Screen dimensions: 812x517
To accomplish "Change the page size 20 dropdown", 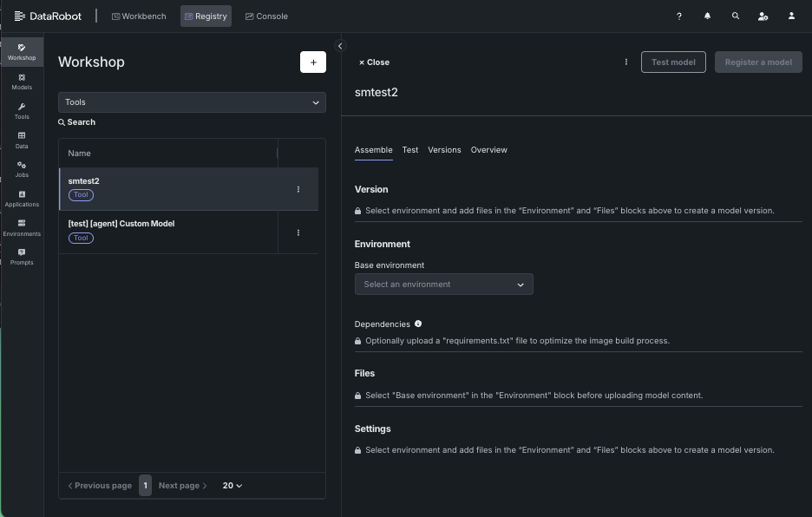I will pyautogui.click(x=232, y=486).
